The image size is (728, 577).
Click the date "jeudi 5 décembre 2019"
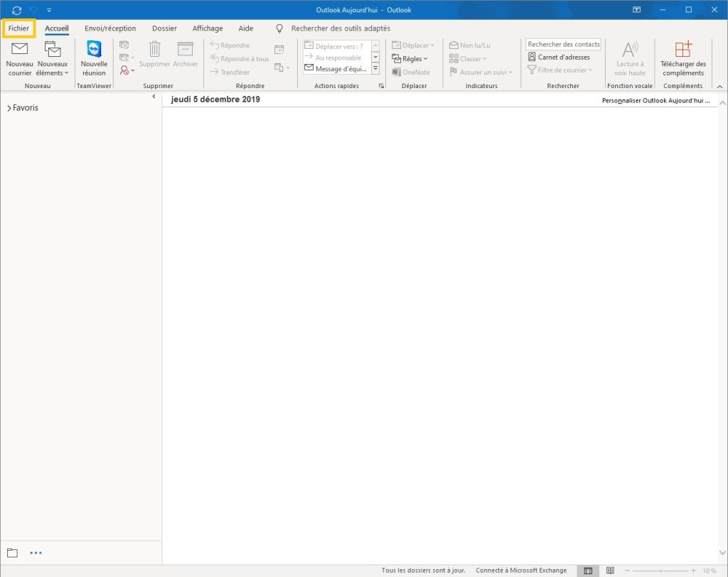click(x=215, y=99)
